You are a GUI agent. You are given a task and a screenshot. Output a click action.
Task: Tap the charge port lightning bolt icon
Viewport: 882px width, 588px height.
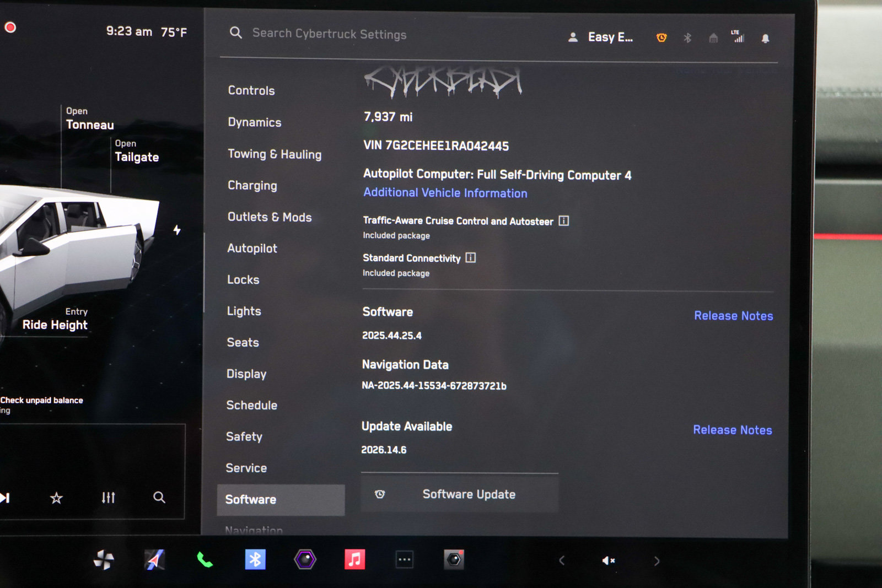[x=177, y=230]
